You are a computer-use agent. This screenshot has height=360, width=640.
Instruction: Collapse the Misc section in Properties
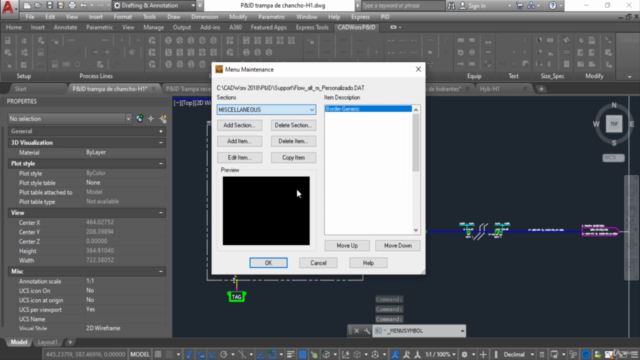[x=161, y=271]
